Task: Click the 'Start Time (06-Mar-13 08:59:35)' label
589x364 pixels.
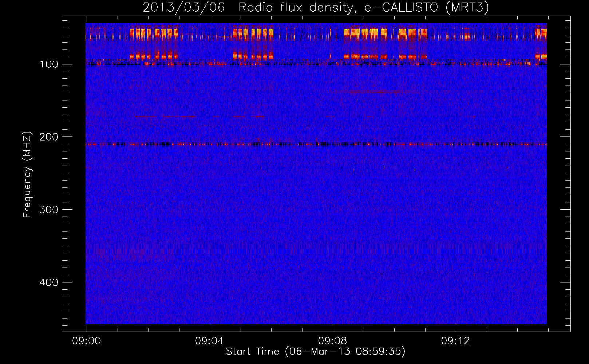Action: [x=316, y=352]
